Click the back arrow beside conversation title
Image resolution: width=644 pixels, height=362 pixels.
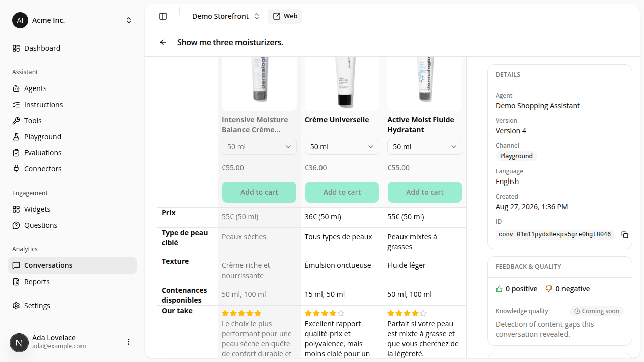tap(163, 42)
